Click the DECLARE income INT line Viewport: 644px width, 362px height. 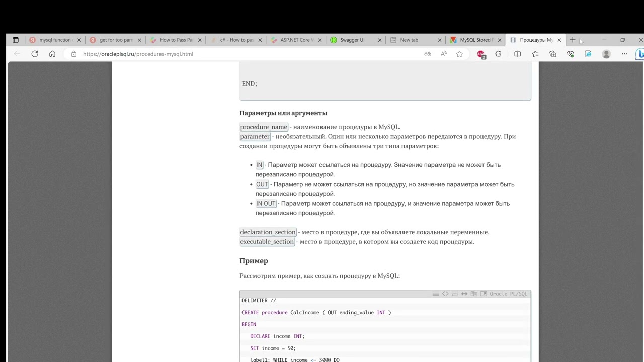click(x=277, y=336)
